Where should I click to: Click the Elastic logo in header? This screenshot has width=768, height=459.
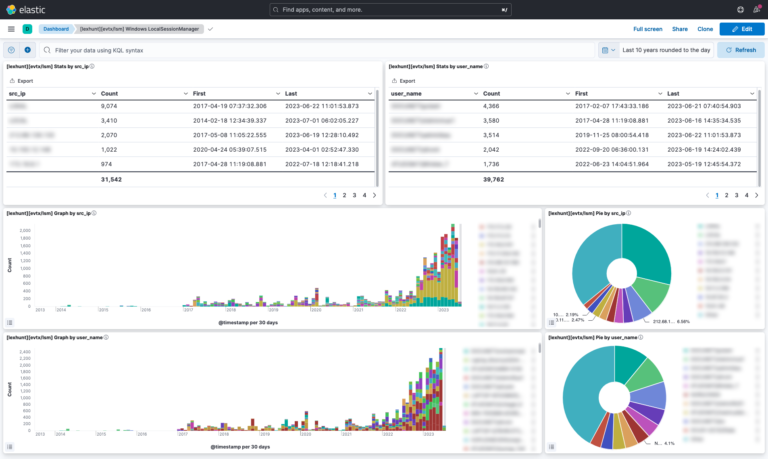click(26, 10)
